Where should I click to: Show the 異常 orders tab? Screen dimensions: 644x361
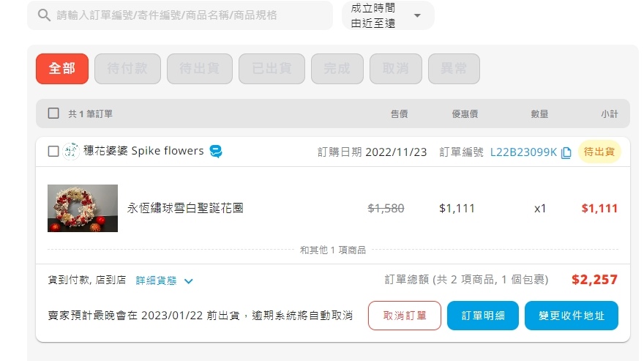(454, 69)
